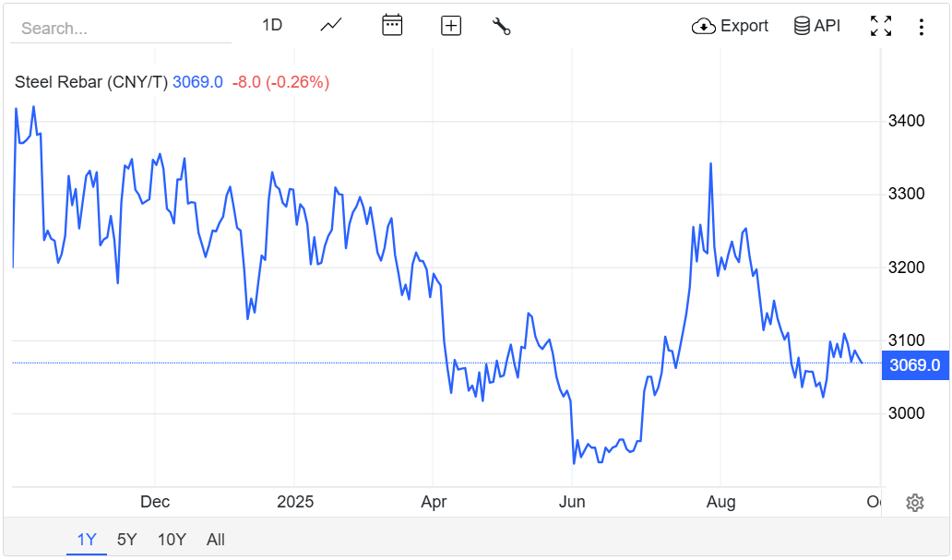Click the 3069.0 current price tag
This screenshot has width=952, height=560.
915,365
